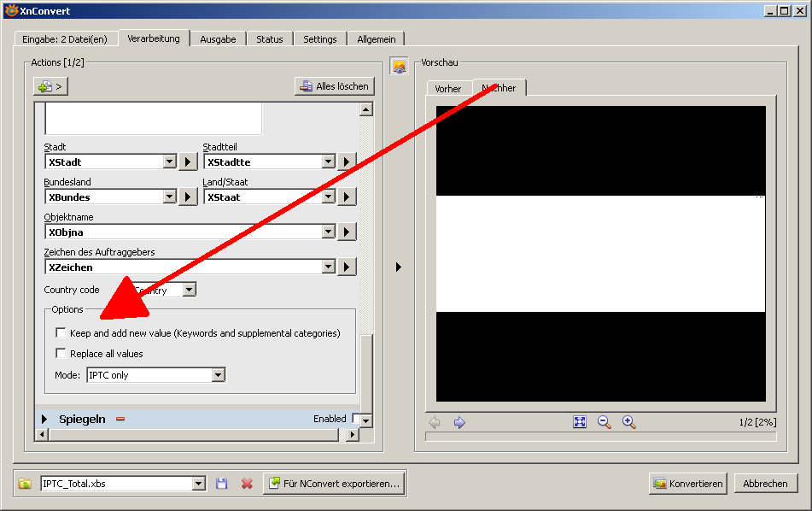Switch to the Ausgabe tab
812x511 pixels.
tap(218, 39)
